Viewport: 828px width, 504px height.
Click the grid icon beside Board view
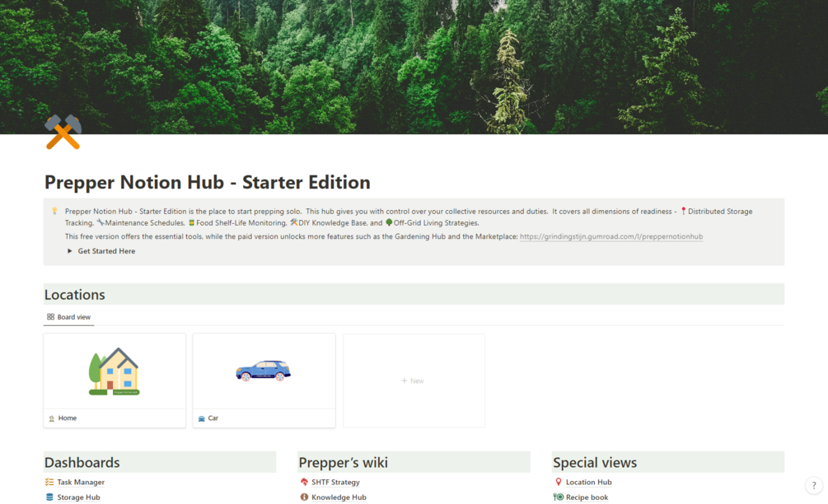tap(50, 317)
